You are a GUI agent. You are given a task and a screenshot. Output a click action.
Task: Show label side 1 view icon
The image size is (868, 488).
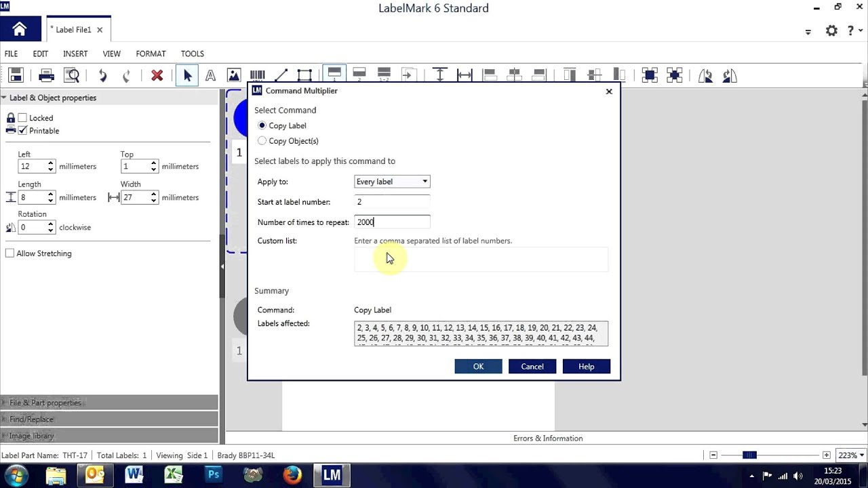tap(334, 75)
